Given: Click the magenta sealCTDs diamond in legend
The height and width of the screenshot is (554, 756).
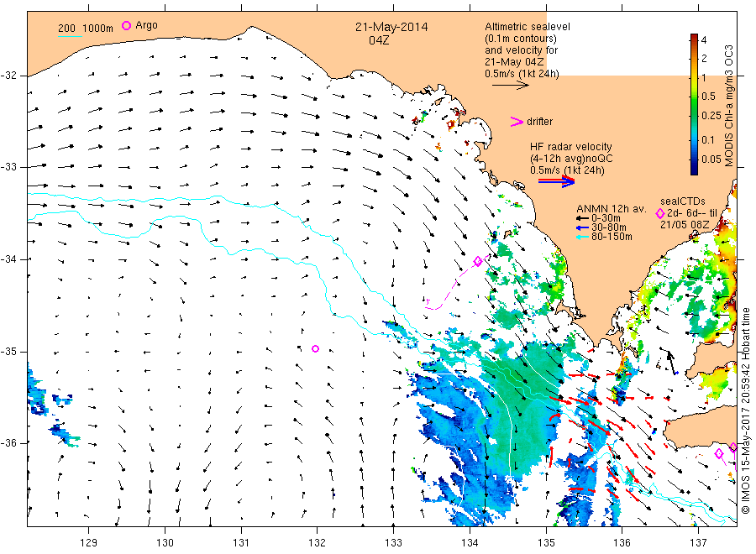Looking at the screenshot, I should pyautogui.click(x=660, y=213).
